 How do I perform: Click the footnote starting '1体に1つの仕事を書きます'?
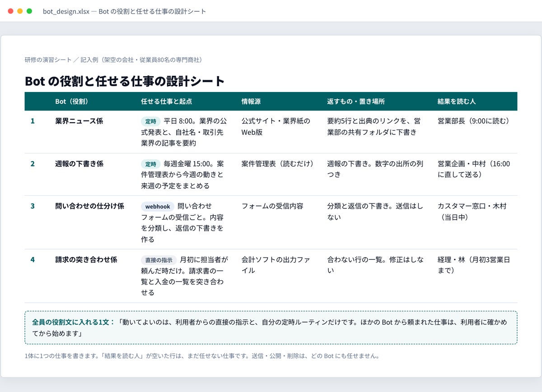(x=202, y=356)
